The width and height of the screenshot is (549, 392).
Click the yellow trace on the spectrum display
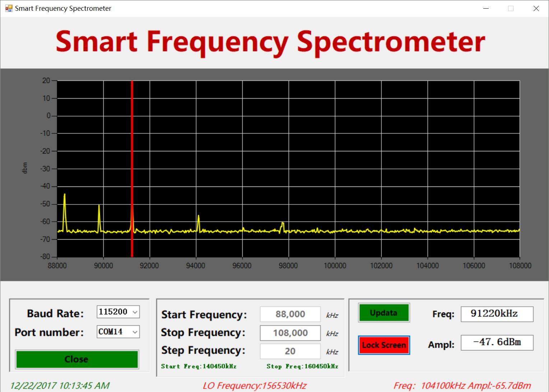tap(251, 231)
